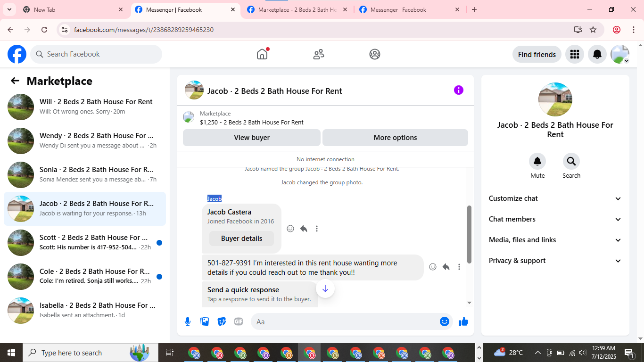Open the Notifications bell in Facebook header
The height and width of the screenshot is (362, 644).
tap(597, 54)
